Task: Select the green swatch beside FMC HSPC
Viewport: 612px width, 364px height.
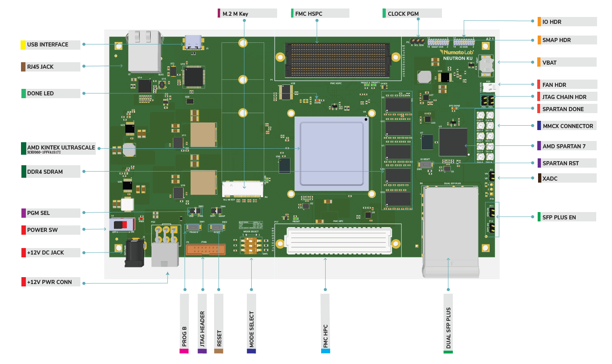Action: click(292, 13)
